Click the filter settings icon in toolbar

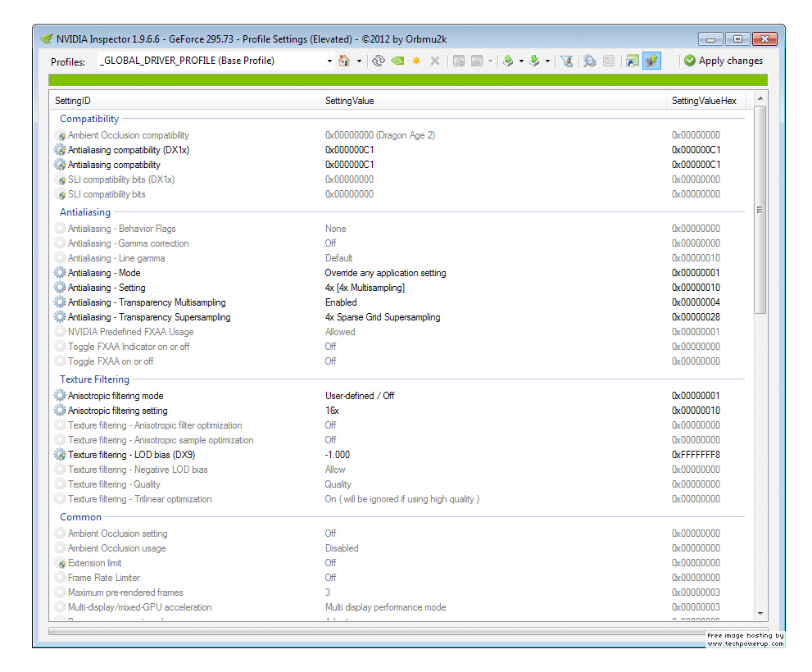tap(566, 61)
